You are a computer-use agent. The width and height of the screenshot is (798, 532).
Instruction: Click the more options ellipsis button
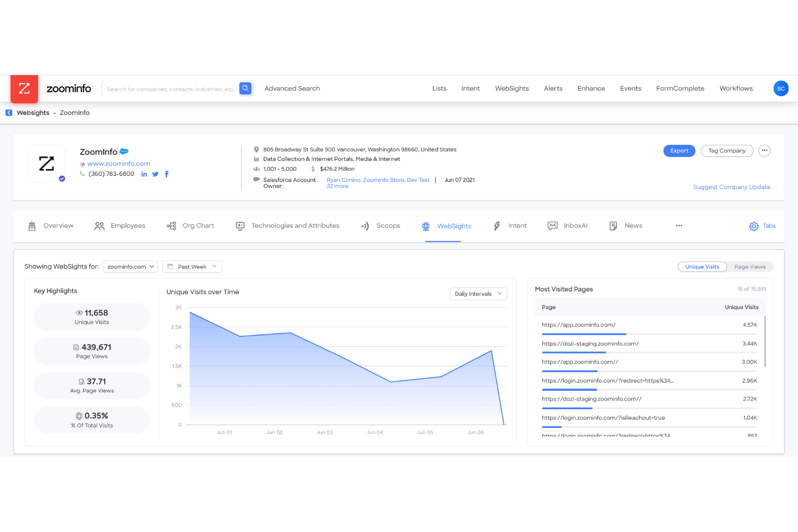pyautogui.click(x=764, y=151)
